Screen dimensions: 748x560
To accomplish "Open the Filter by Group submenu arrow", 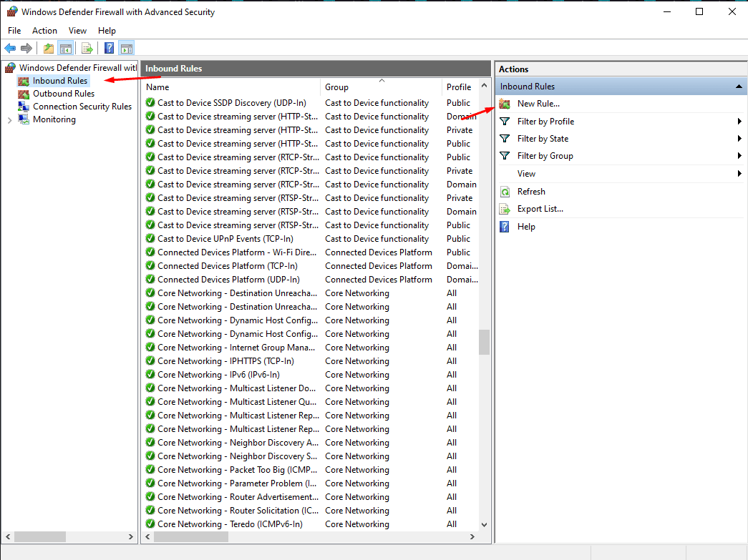I will tap(739, 156).
